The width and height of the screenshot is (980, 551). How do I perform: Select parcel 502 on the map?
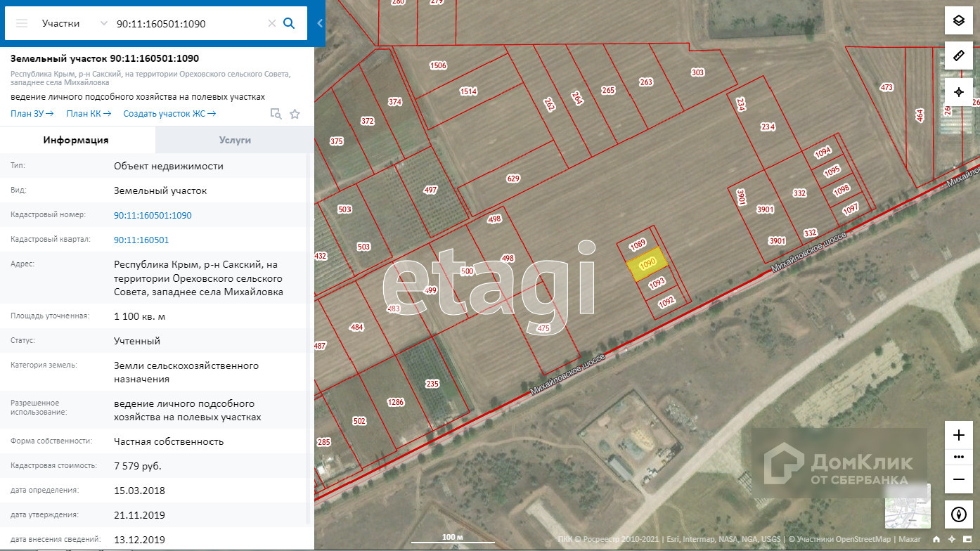point(359,421)
